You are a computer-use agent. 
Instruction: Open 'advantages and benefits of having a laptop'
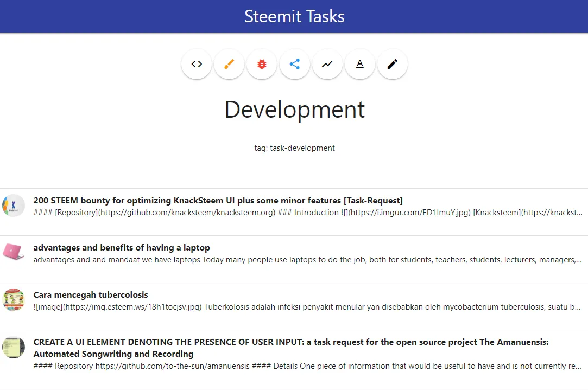(122, 247)
